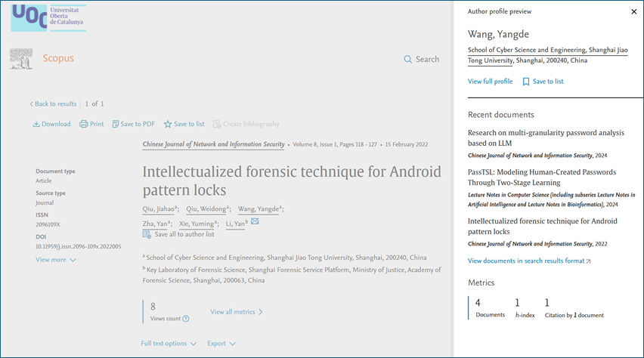This screenshot has width=644, height=358.
Task: Click the Save to PDF icon
Action: 116,124
